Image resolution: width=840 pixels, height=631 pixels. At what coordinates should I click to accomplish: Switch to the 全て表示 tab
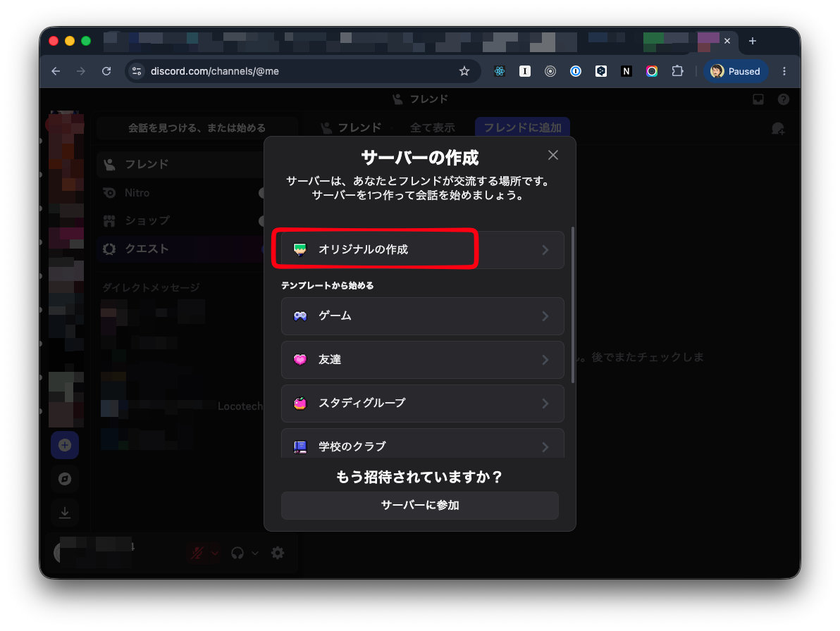pos(432,127)
